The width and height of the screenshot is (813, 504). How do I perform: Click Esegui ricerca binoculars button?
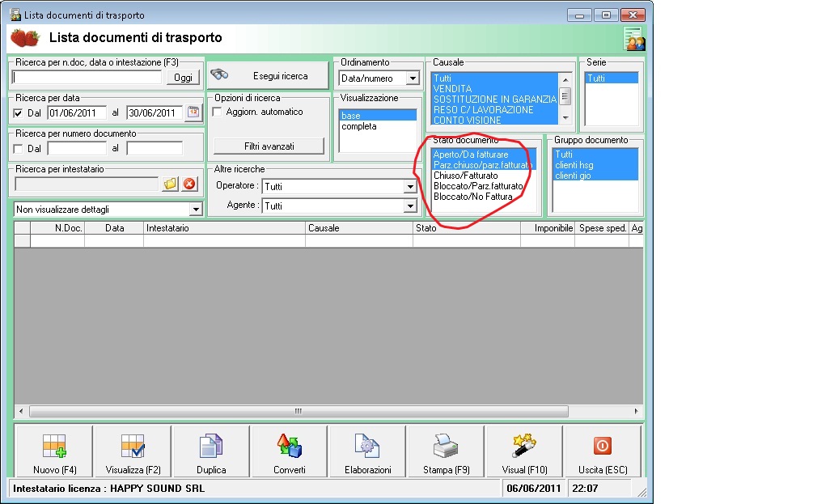[x=268, y=76]
